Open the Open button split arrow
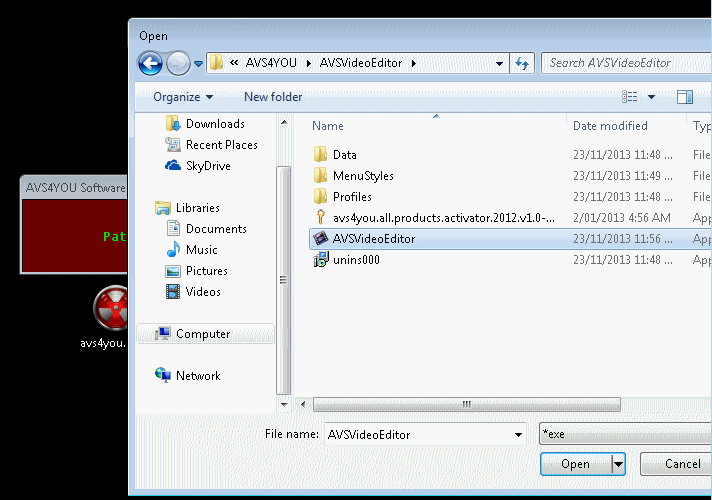Image resolution: width=712 pixels, height=500 pixels. [618, 464]
